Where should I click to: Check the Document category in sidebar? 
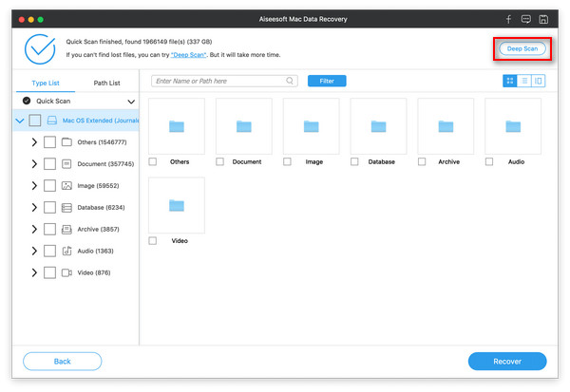pyautogui.click(x=49, y=164)
